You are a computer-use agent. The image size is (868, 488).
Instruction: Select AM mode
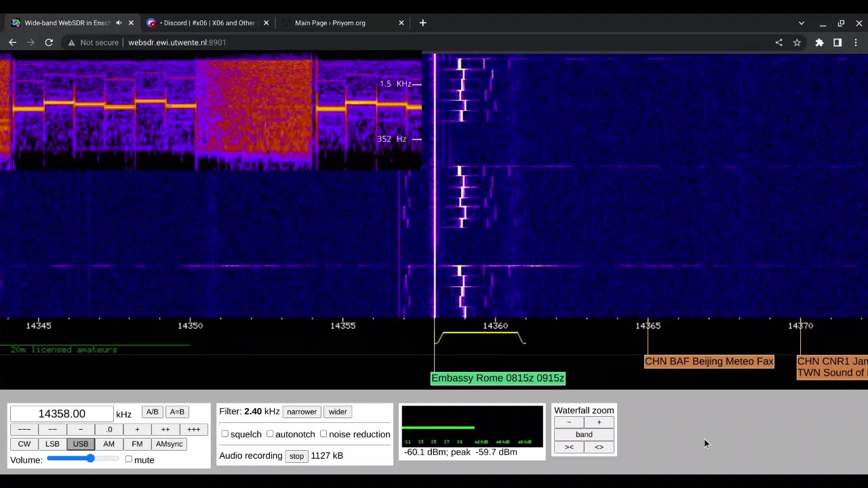click(x=108, y=444)
